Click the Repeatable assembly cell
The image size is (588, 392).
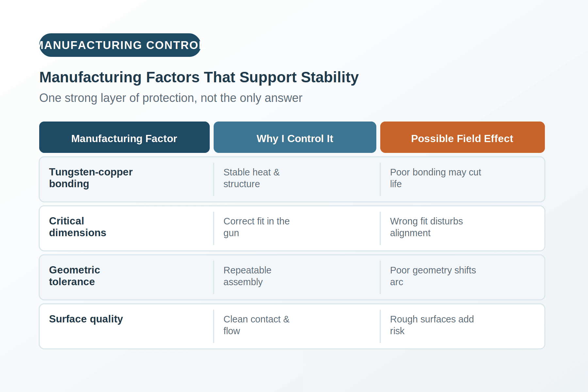(247, 276)
